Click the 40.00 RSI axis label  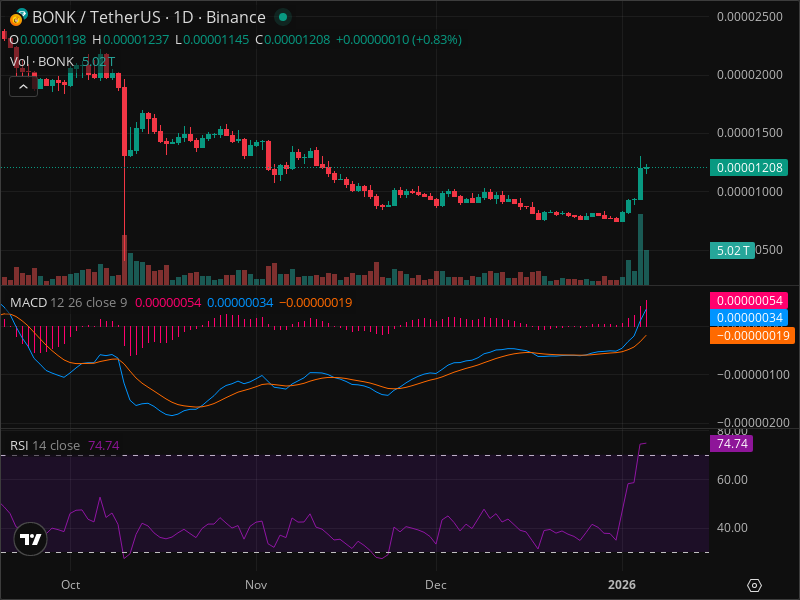(732, 528)
